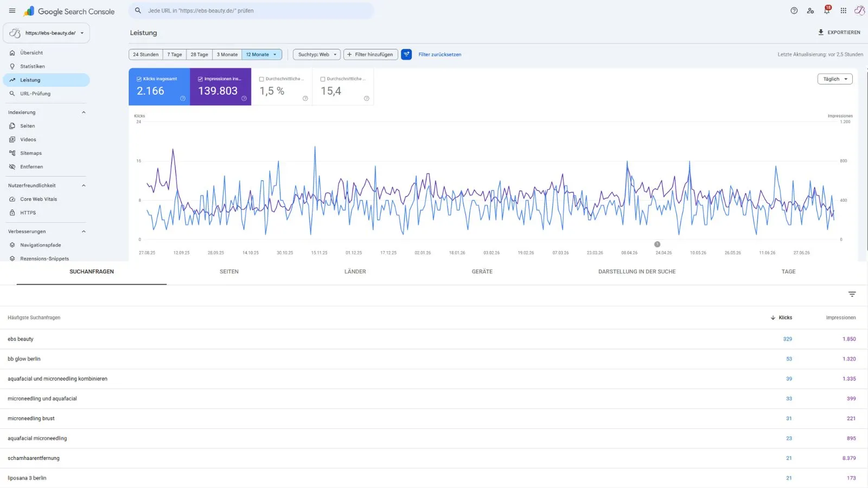Enable the average CTR 1,5 % checkbox

point(261,79)
